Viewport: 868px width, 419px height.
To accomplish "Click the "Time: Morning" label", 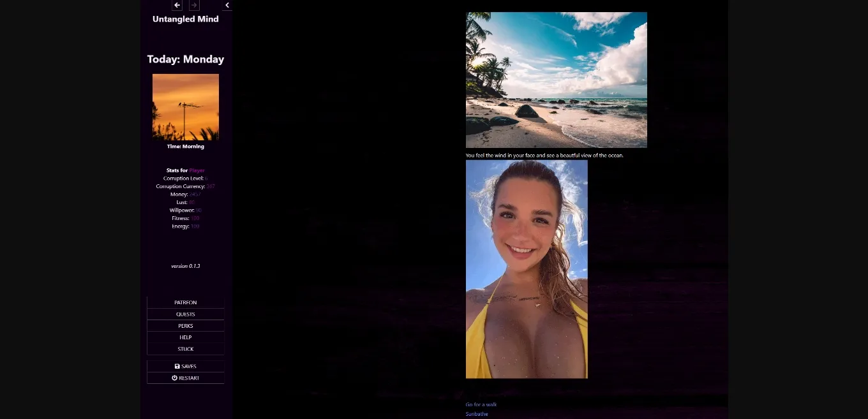I will pyautogui.click(x=185, y=147).
